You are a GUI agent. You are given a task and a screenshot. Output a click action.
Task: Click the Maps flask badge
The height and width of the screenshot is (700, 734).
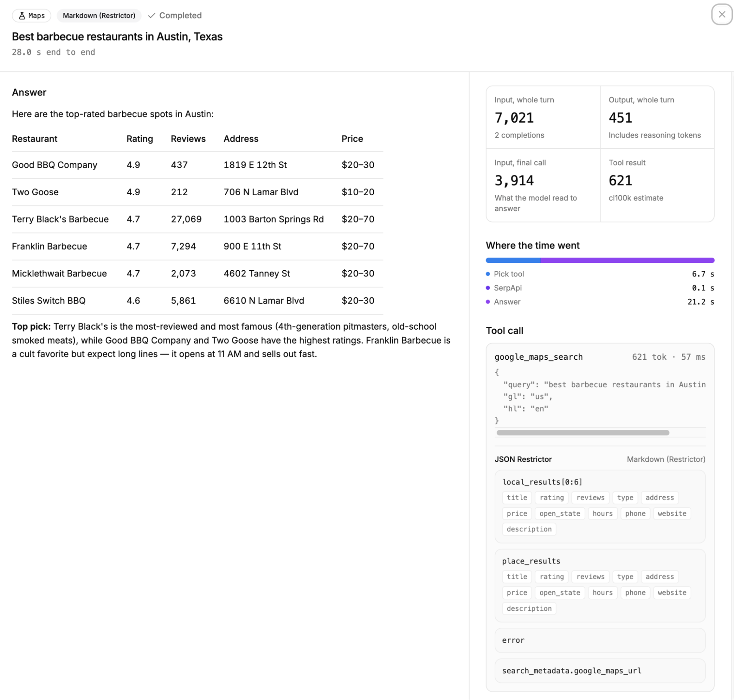click(31, 15)
